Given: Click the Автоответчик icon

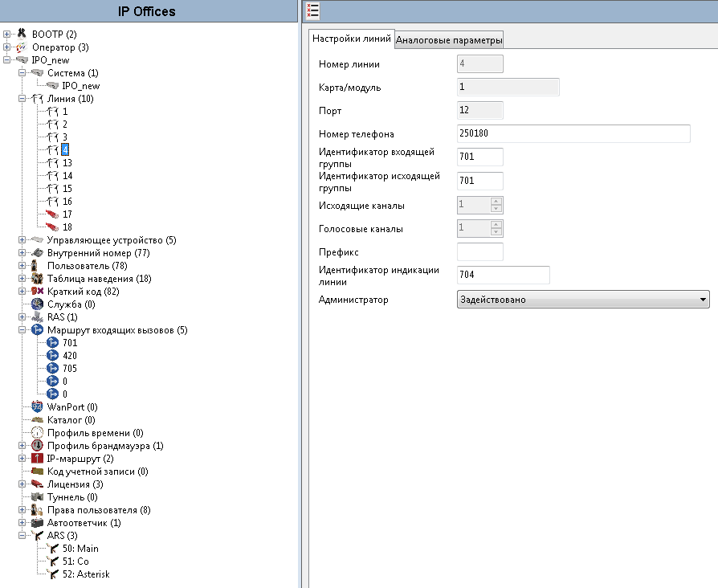Looking at the screenshot, I should pos(37,522).
